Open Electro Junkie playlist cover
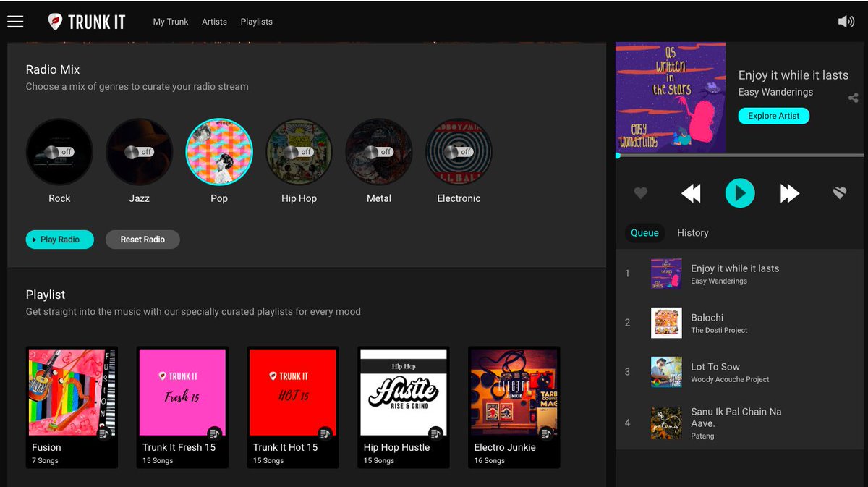The height and width of the screenshot is (487, 868). click(514, 393)
